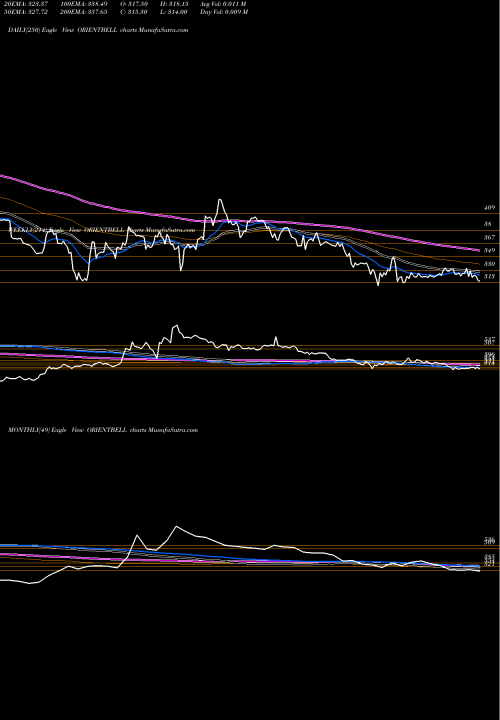Image resolution: width=500 pixels, height=720 pixels.
Task: Click the 20EMA: 323.37 value
Action: click(27, 4)
